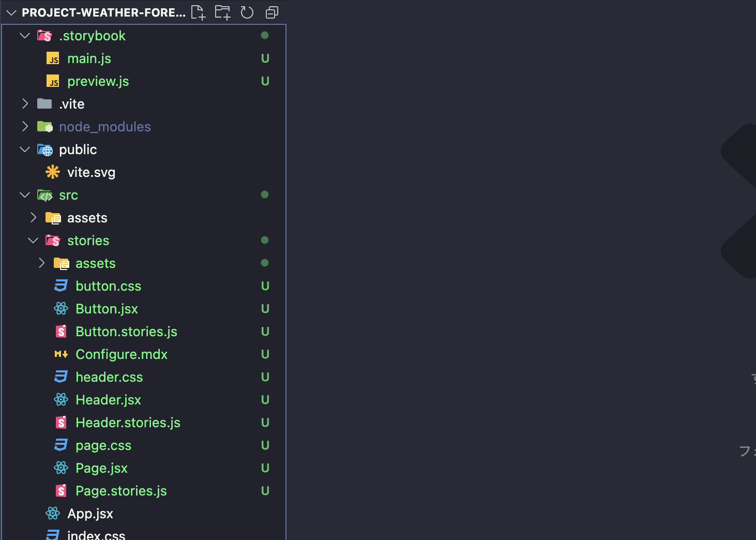756x540 pixels.
Task: Refresh the explorer with the reload icon
Action: click(x=247, y=12)
